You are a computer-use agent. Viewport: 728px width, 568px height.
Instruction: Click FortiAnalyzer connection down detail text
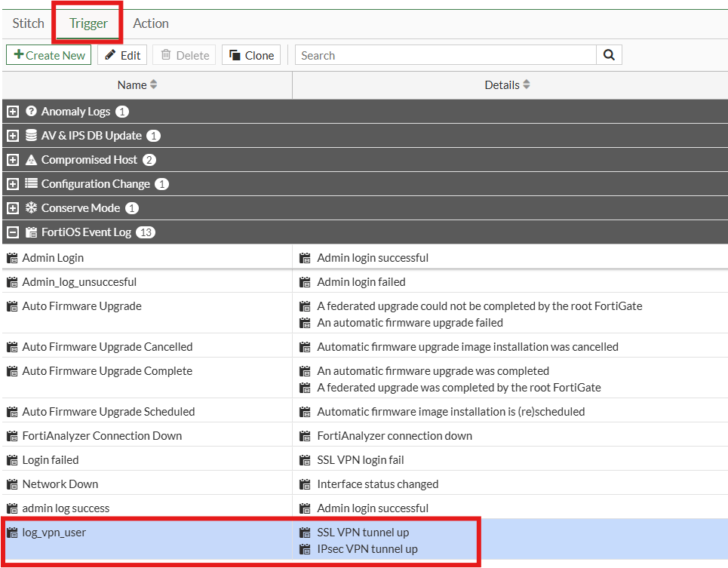tap(395, 436)
